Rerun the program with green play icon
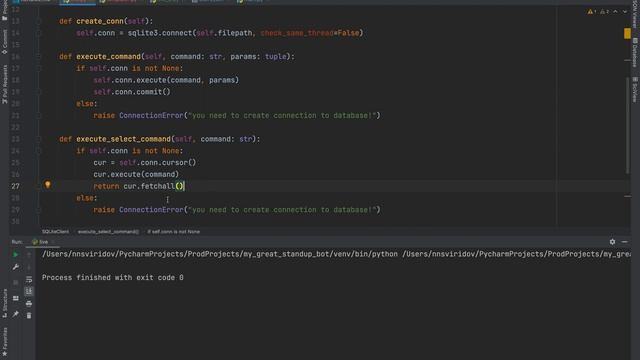This screenshot has height=360, width=640. click(x=16, y=254)
